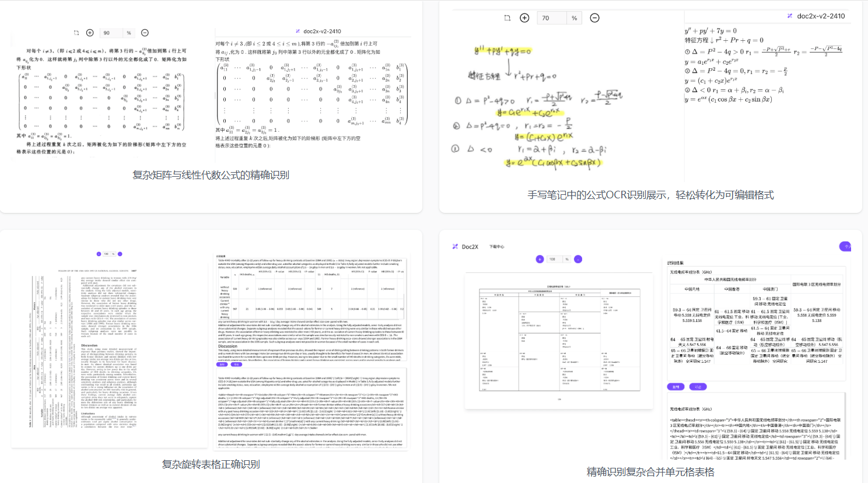This screenshot has width=868, height=483.
Task: Click the right purple pill button below the recognition result table
Action: [x=698, y=386]
